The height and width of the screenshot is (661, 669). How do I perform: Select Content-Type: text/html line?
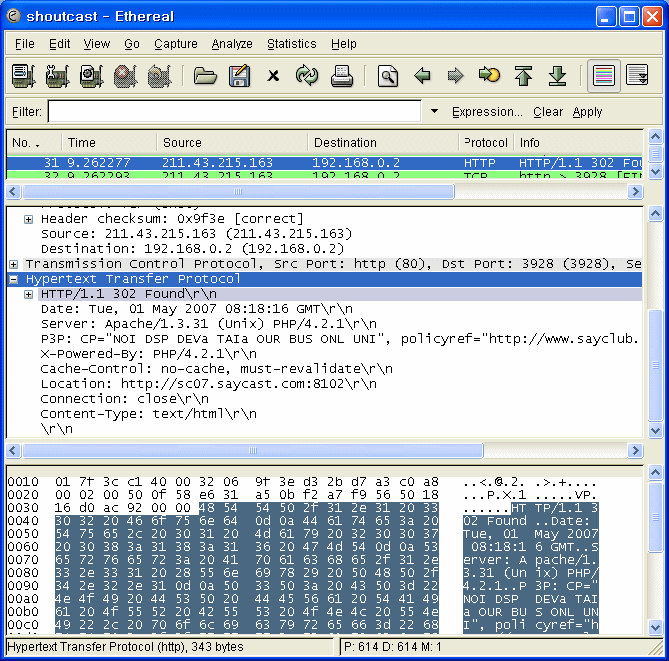[148, 413]
